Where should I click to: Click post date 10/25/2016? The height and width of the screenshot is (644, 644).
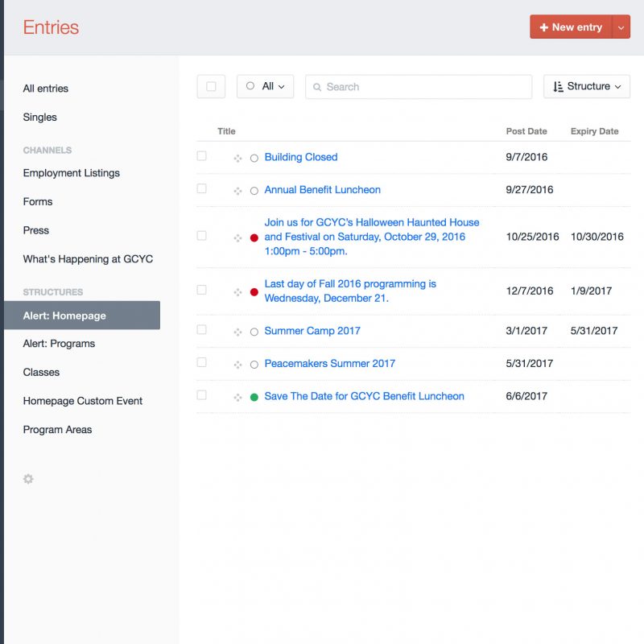(x=532, y=237)
